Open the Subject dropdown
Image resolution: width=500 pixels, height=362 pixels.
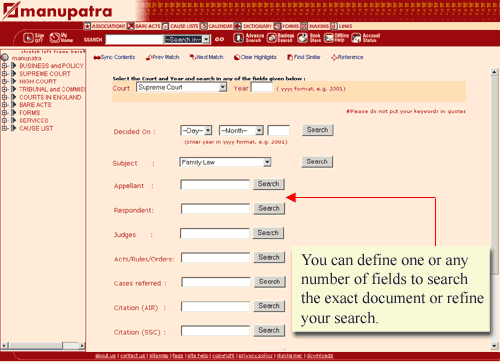tap(225, 162)
